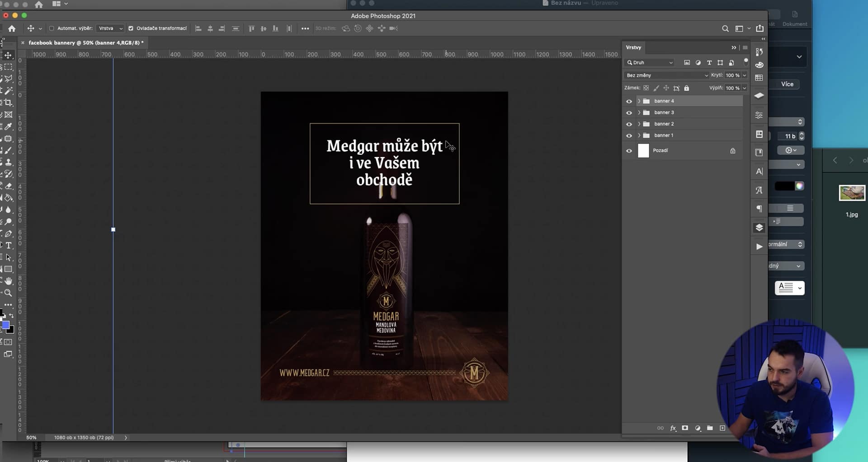Open the Character panel icon
The height and width of the screenshot is (462, 868).
[759, 171]
